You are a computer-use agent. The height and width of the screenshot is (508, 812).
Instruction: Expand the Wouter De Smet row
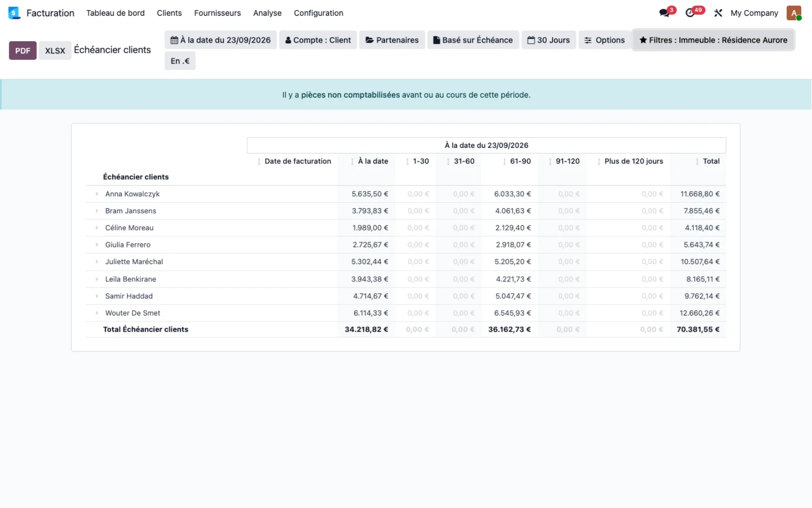pos(97,313)
